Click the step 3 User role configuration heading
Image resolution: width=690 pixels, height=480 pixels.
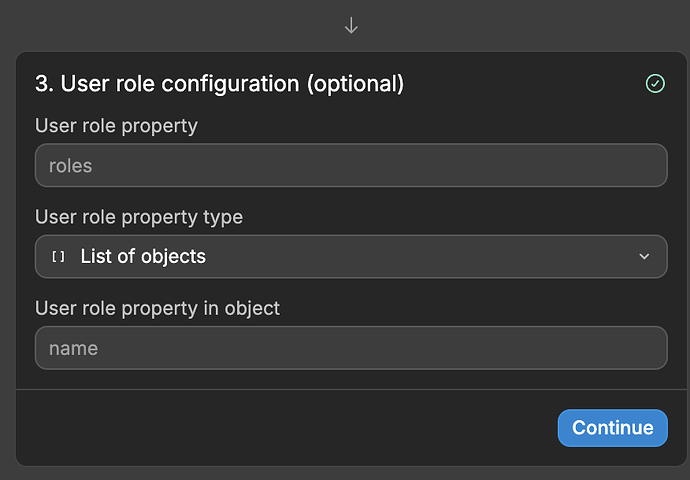[x=219, y=84]
